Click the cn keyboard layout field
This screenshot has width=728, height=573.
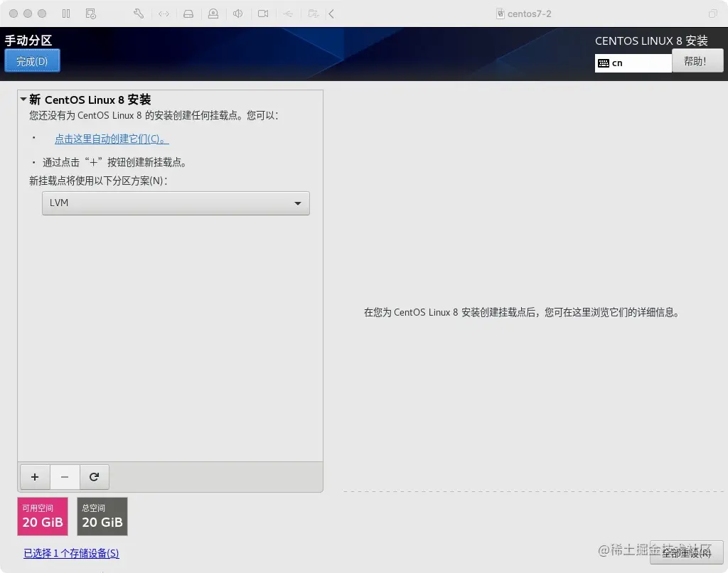(x=633, y=63)
